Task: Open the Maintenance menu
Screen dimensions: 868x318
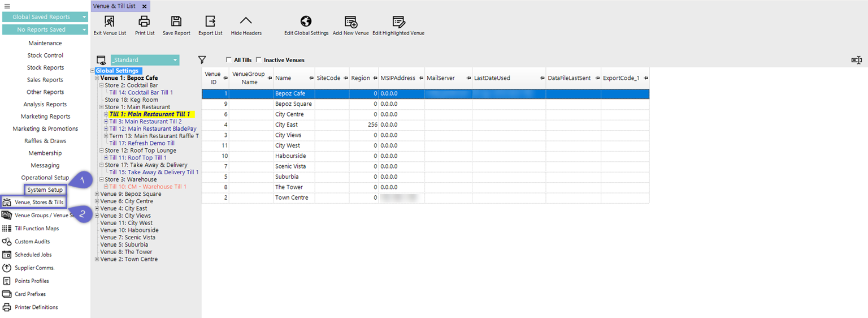Action: click(x=45, y=43)
